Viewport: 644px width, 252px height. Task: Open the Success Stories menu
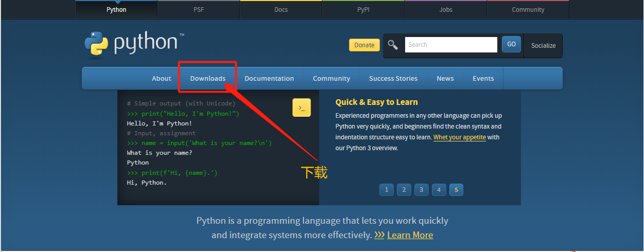pos(393,78)
